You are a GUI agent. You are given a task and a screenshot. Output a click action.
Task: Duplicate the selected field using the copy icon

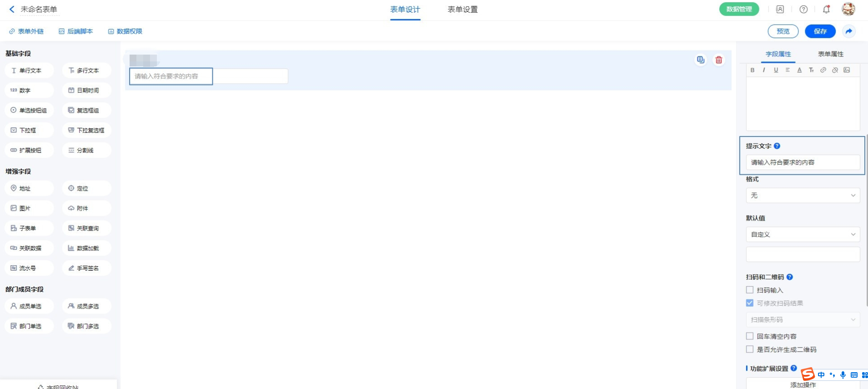point(700,60)
